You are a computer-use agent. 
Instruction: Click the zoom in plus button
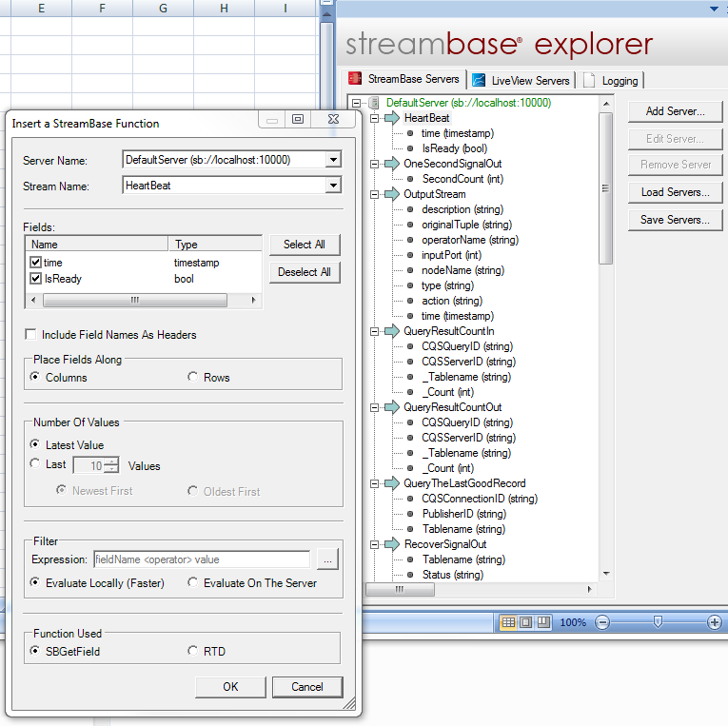pyautogui.click(x=715, y=622)
